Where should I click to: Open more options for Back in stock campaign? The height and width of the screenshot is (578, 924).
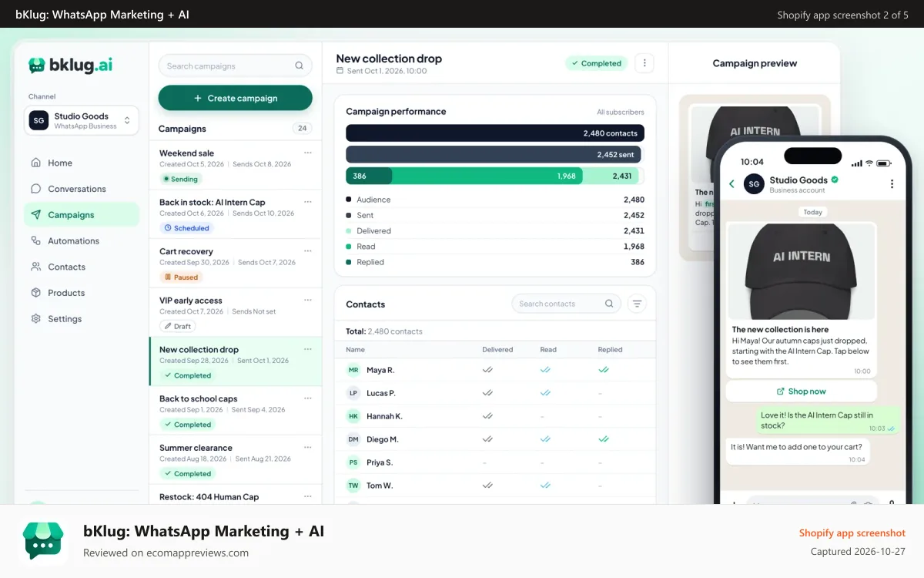tap(308, 202)
